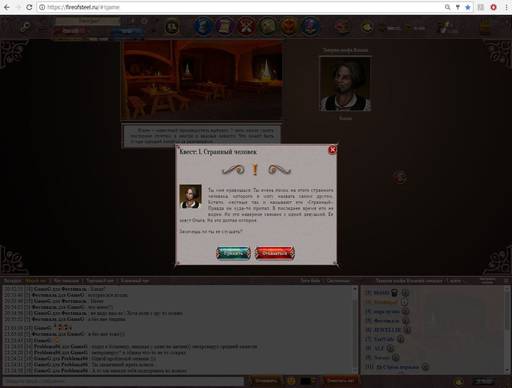Viewport: 512px width, 388px height.
Task: Decline the quest with the red Отказаться button
Action: coord(275,253)
